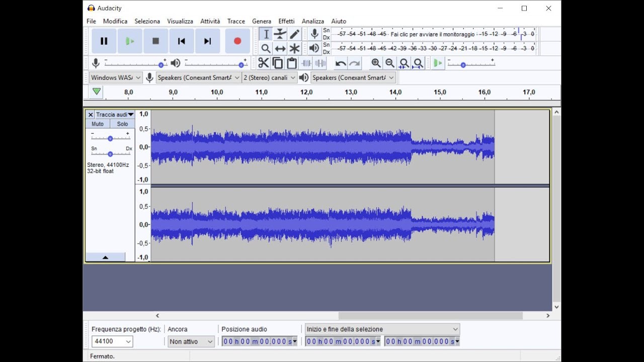This screenshot has width=644, height=362.
Task: Fit entire project in window
Action: click(418, 63)
